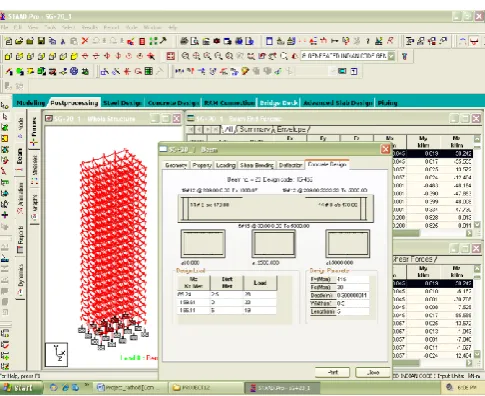Image resolution: width=485 pixels, height=396 pixels.
Task: Click the Fy(Mpa) value field 415
Action: pyautogui.click(x=352, y=279)
